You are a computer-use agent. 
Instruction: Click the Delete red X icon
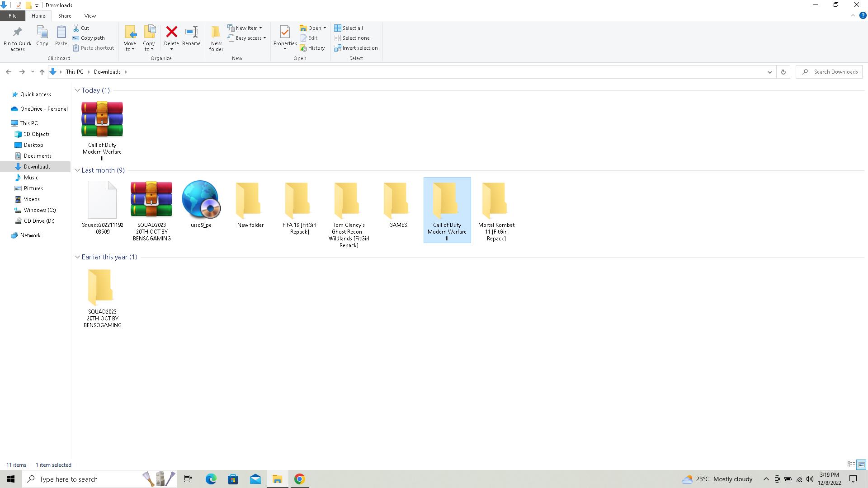[x=171, y=32]
